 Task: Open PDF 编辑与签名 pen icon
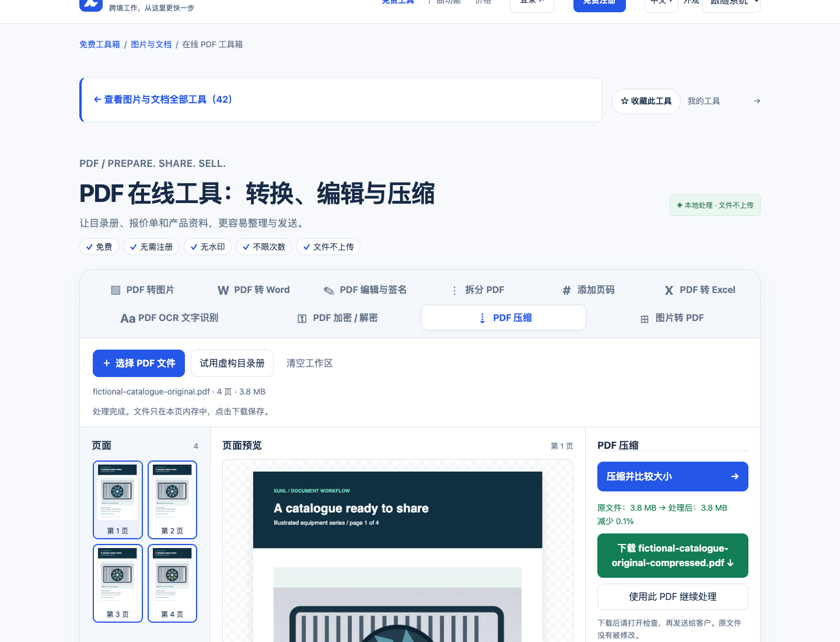(329, 290)
